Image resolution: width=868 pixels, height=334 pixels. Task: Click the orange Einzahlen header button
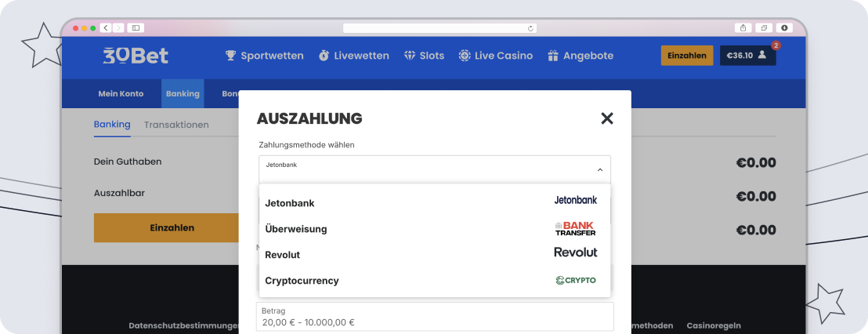point(687,56)
